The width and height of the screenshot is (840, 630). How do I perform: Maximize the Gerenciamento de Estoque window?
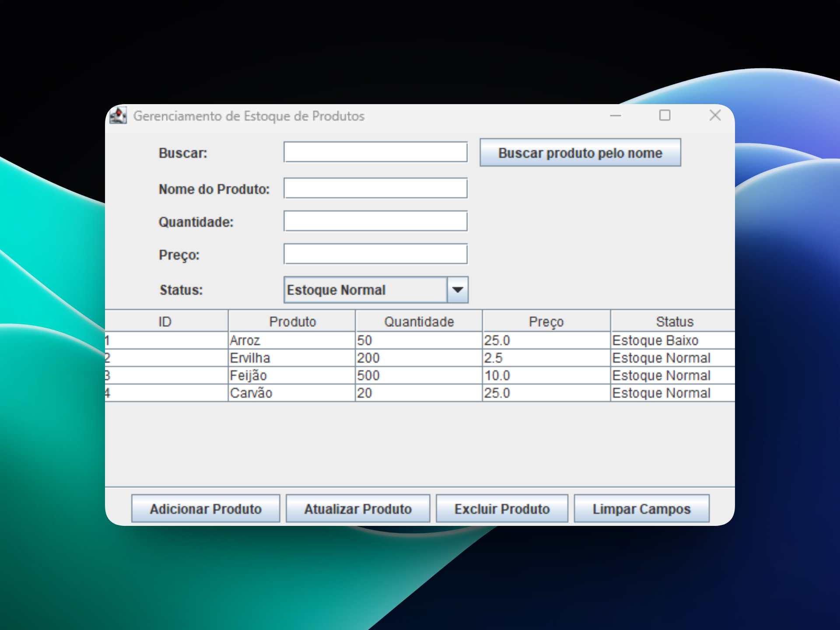pos(665,115)
